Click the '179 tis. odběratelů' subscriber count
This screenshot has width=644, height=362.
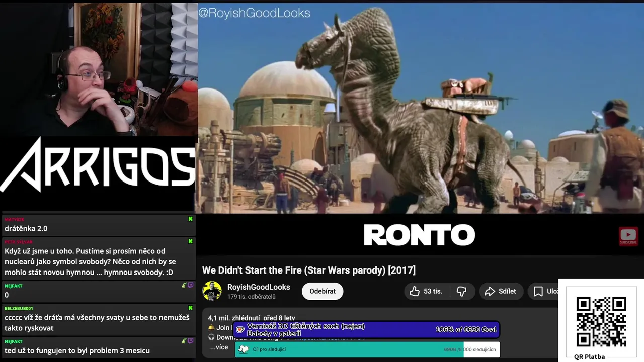252,297
